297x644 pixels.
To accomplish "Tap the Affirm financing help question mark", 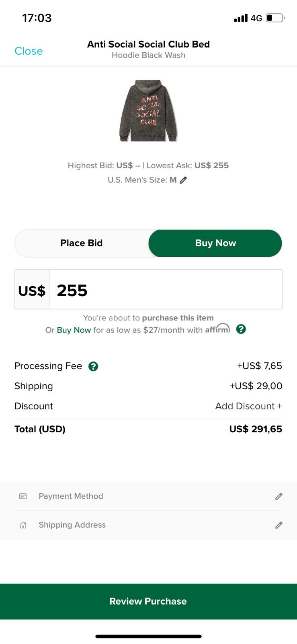I will [x=241, y=329].
